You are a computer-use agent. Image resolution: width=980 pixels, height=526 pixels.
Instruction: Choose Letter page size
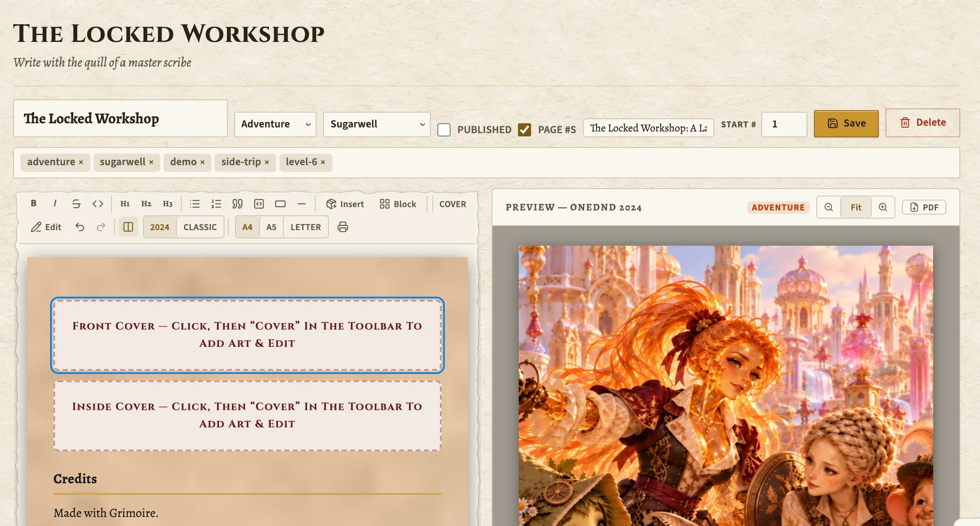[x=306, y=227]
